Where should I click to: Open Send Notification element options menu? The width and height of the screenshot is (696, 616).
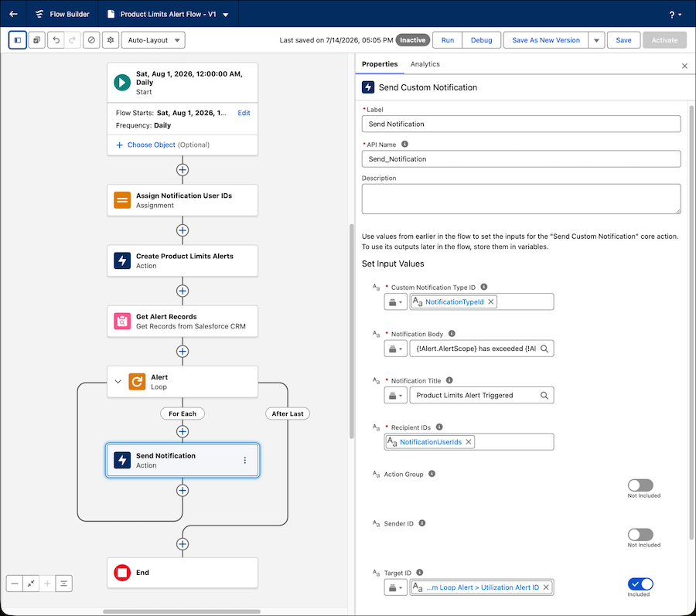coord(244,461)
